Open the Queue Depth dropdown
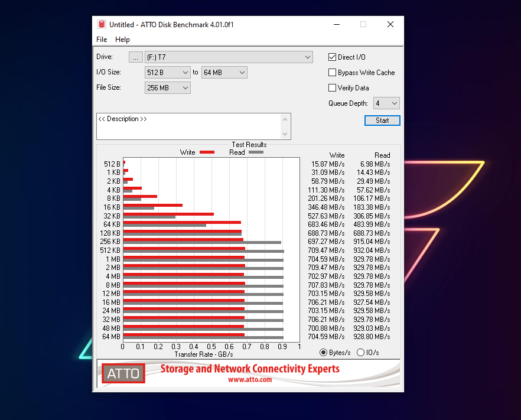 386,103
